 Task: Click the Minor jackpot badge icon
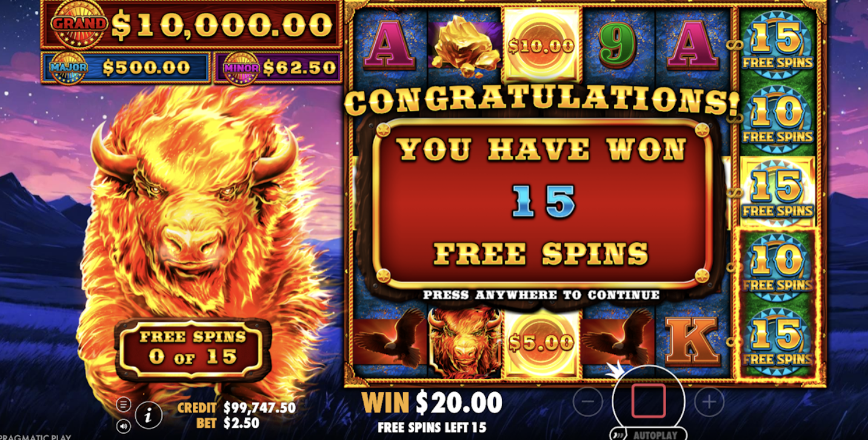pyautogui.click(x=241, y=67)
